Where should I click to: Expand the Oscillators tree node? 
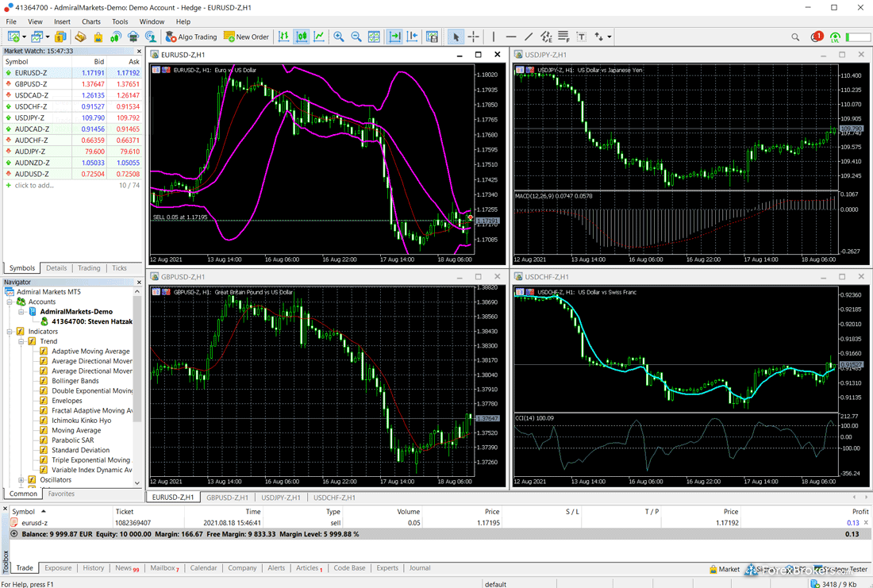click(x=21, y=479)
